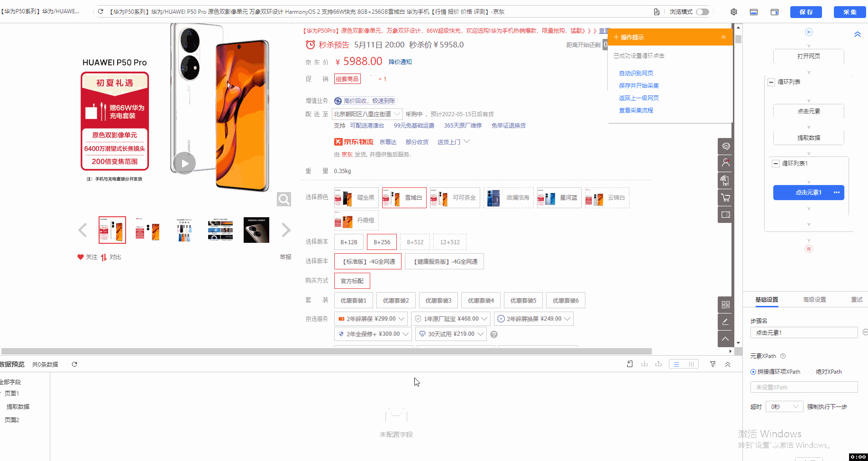Collapse workflow panel with double chevron
The image size is (868, 461).
[x=858, y=34]
